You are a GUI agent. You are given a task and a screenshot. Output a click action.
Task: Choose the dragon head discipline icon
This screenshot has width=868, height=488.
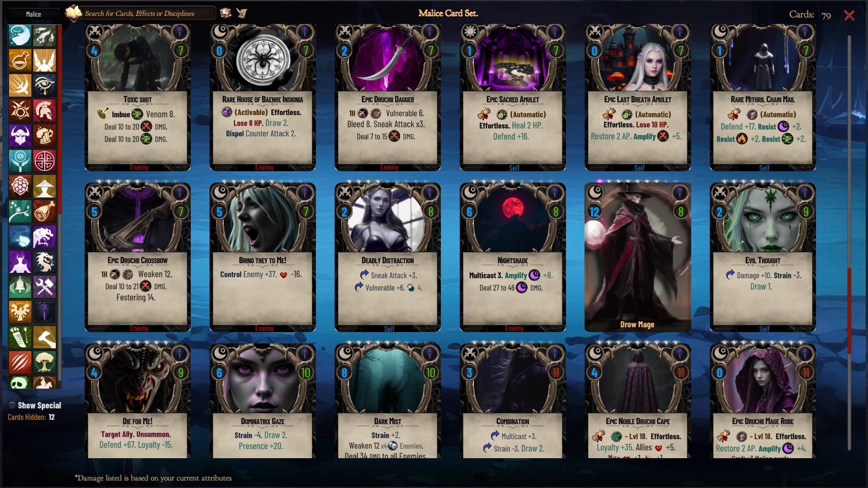point(44,262)
